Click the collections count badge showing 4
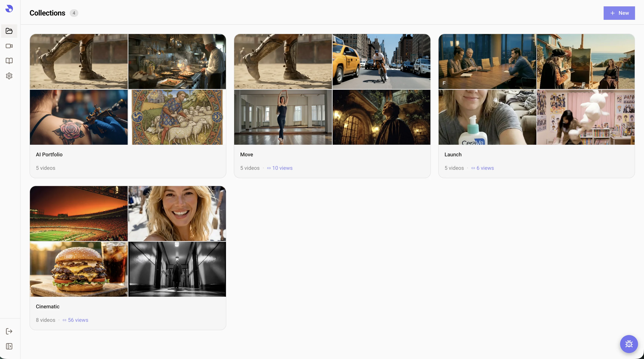 74,13
